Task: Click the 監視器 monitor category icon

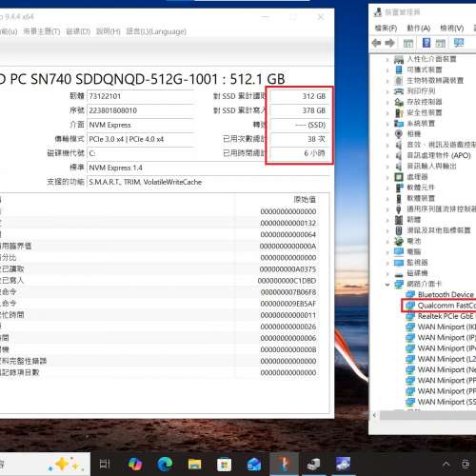Action: (x=399, y=263)
